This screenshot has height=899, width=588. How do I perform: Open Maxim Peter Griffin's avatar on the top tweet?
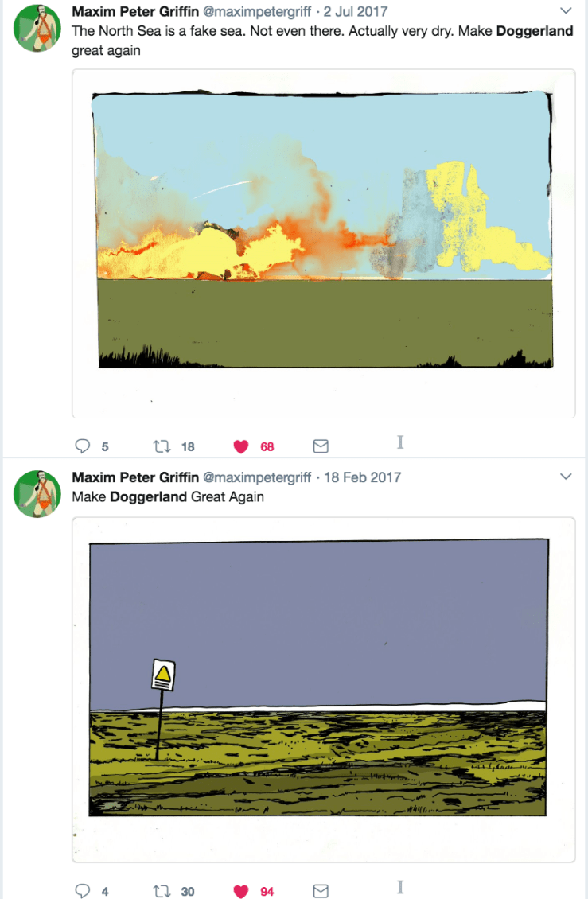coord(35,29)
